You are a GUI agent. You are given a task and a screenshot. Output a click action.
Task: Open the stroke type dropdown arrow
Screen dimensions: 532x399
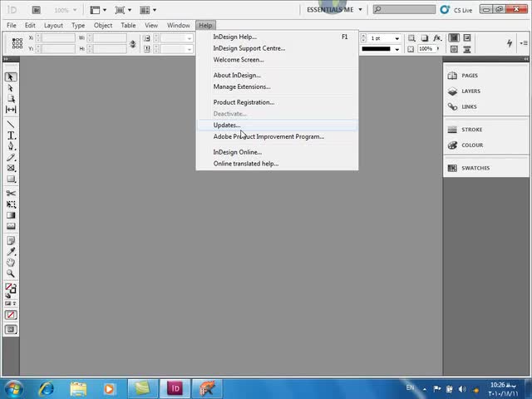[397, 49]
